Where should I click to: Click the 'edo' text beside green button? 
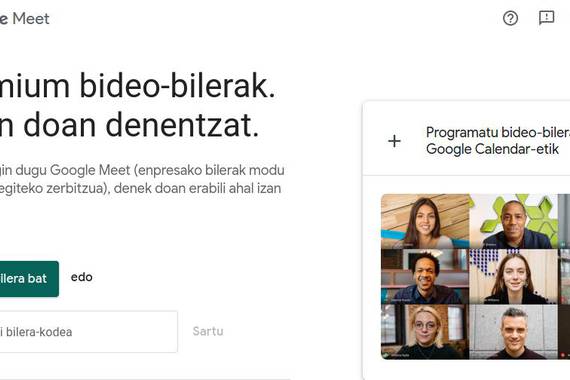pyautogui.click(x=82, y=277)
